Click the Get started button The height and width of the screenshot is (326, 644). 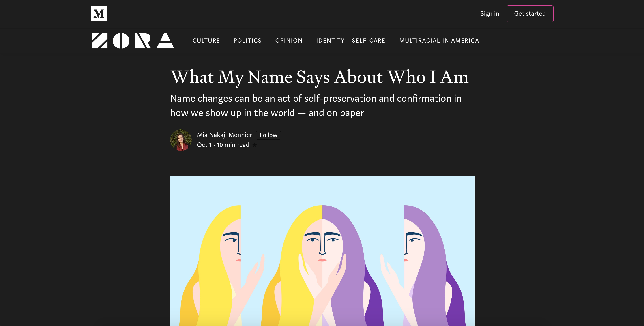[x=530, y=14]
